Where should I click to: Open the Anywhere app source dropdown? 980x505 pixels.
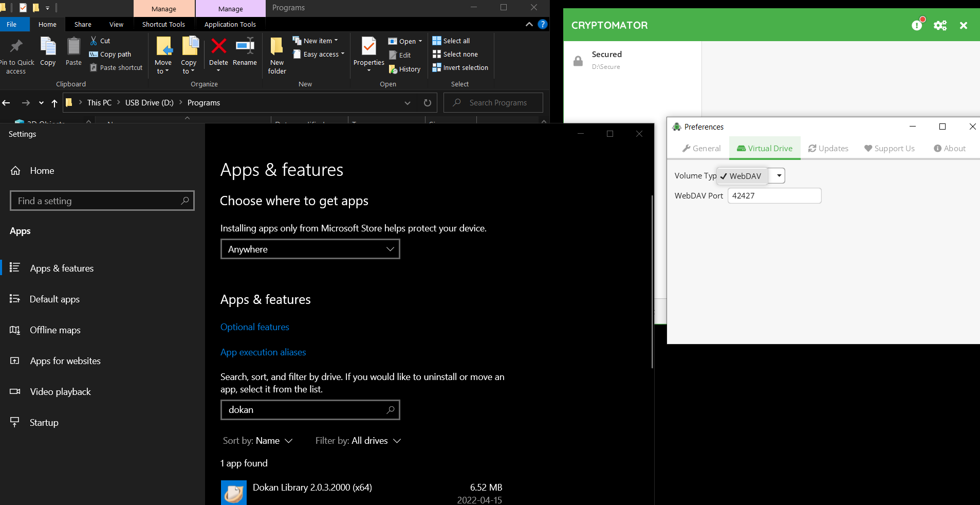pos(310,249)
